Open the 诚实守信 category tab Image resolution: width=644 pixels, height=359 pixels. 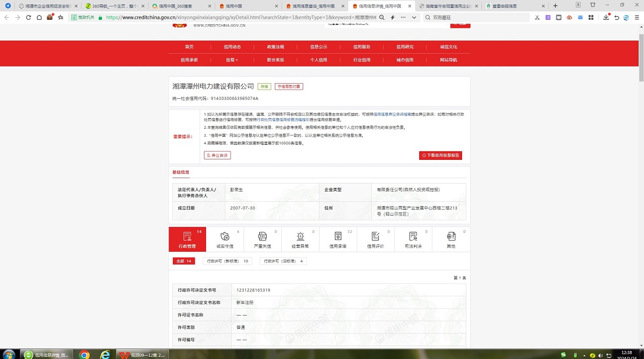225,239
